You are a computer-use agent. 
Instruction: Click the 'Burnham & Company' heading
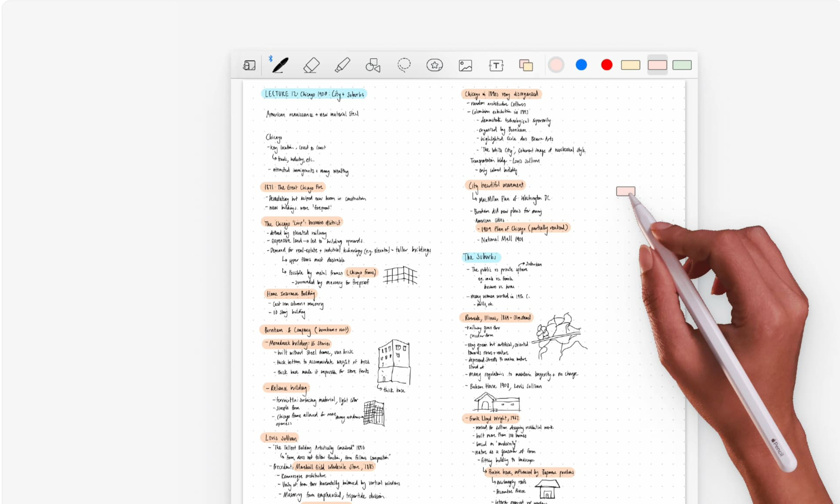tap(305, 330)
